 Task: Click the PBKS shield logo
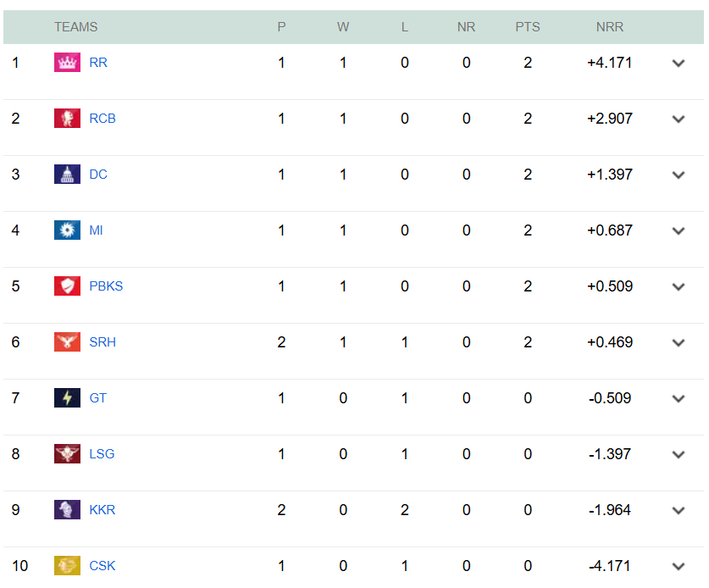(68, 286)
